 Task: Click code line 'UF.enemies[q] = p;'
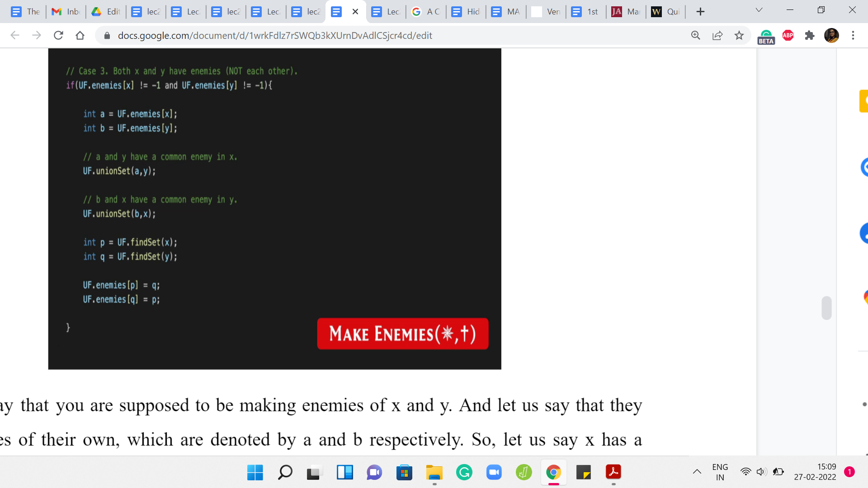(121, 299)
